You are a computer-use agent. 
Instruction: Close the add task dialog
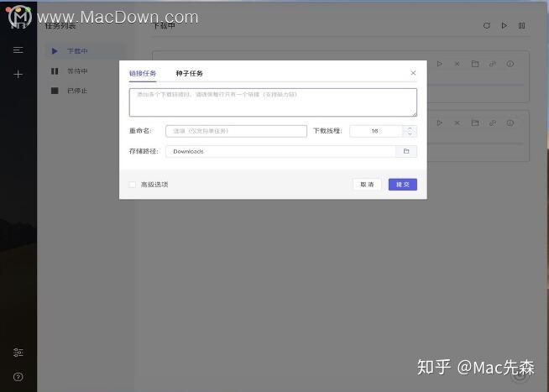click(413, 73)
